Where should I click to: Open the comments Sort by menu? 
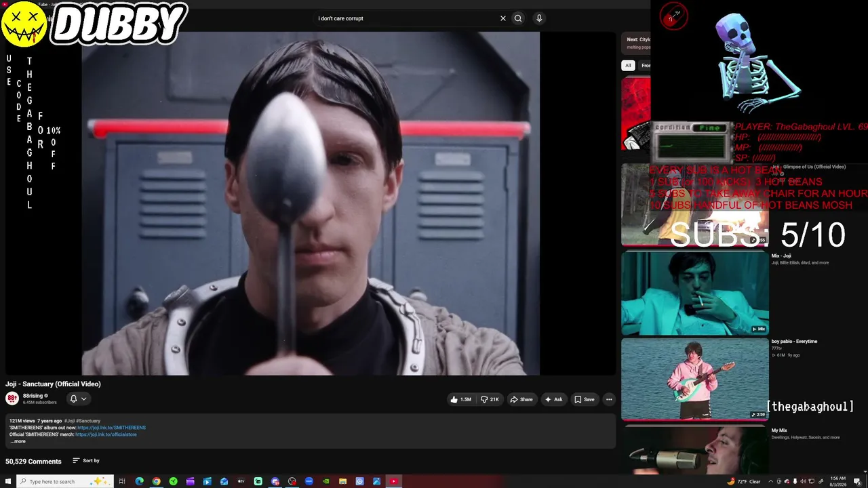(86, 461)
